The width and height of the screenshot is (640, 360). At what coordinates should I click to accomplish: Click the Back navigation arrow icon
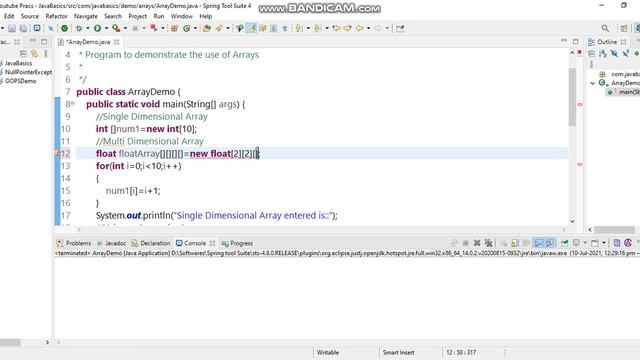(x=359, y=28)
